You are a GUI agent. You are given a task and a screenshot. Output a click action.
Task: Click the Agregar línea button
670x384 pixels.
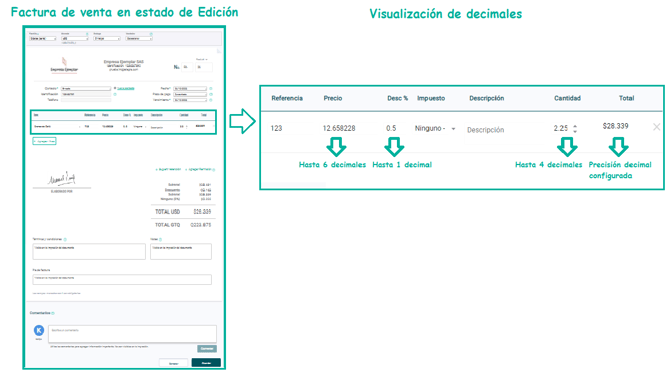click(44, 141)
